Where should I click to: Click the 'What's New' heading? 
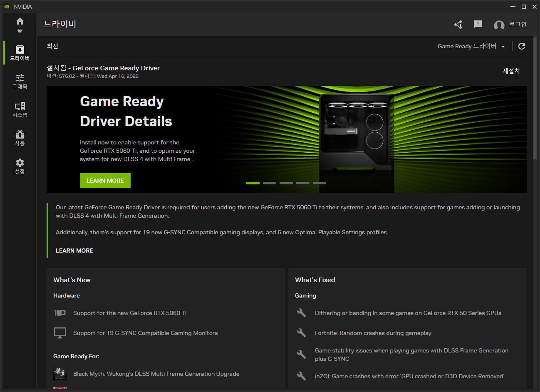click(72, 280)
